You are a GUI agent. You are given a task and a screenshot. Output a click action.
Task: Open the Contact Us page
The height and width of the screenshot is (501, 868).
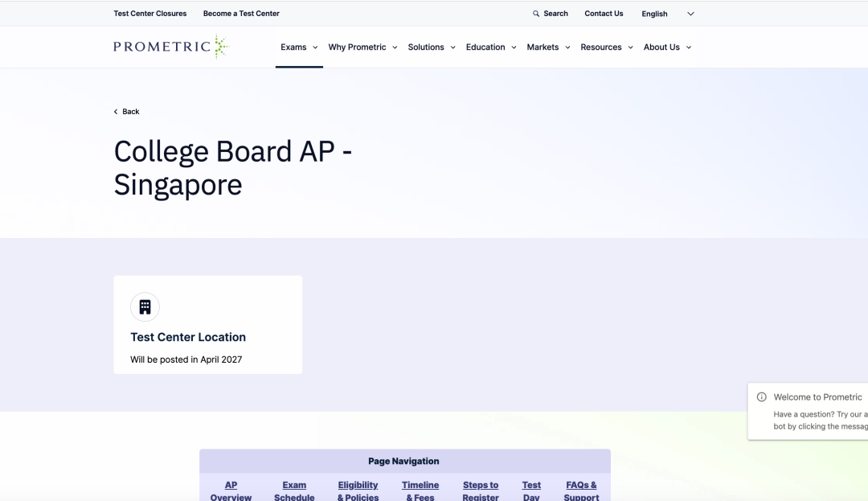coord(604,14)
